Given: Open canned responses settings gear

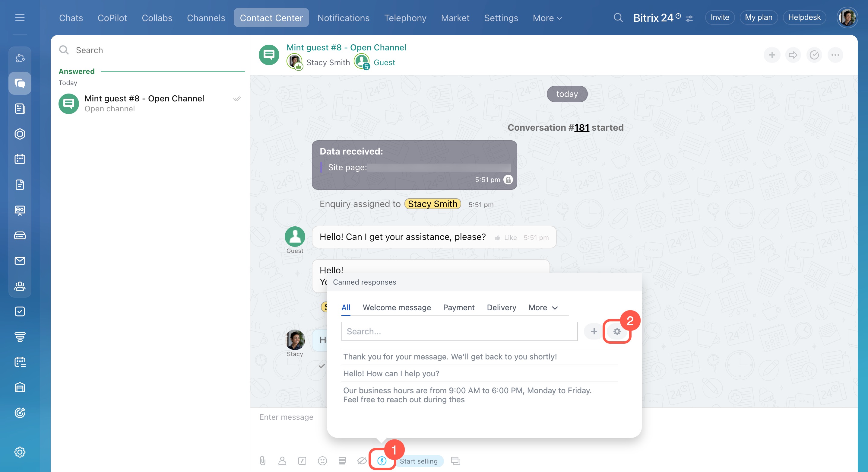Looking at the screenshot, I should pos(617,331).
